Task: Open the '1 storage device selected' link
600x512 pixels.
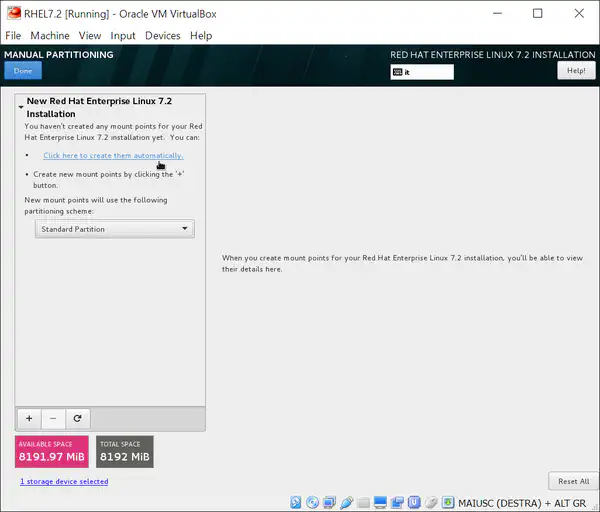Action: (x=64, y=481)
